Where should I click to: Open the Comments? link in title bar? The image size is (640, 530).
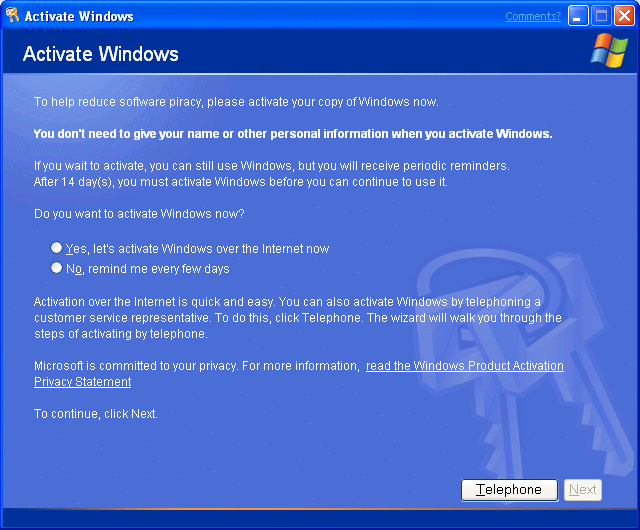(533, 16)
